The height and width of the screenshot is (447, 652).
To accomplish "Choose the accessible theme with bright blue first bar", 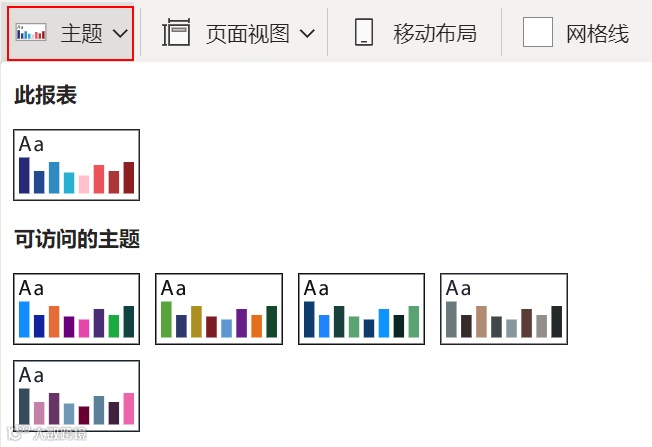I will click(77, 309).
